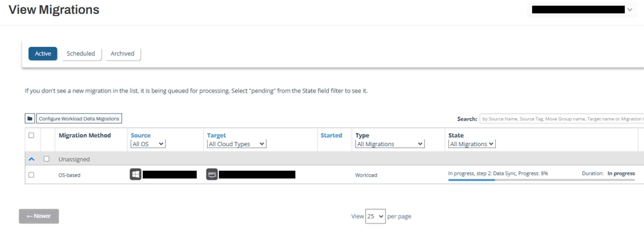This screenshot has height=235, width=644.
Task: Sort by the Started column header
Action: [331, 135]
